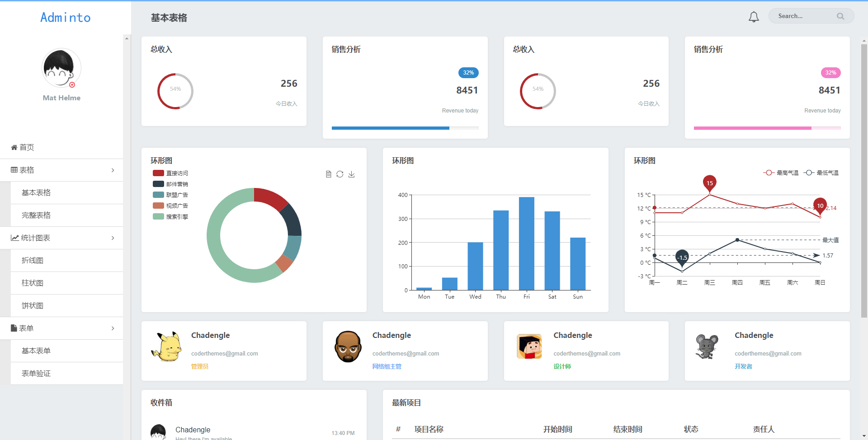The height and width of the screenshot is (440, 868).
Task: Click the Mat Helme username
Action: click(61, 98)
